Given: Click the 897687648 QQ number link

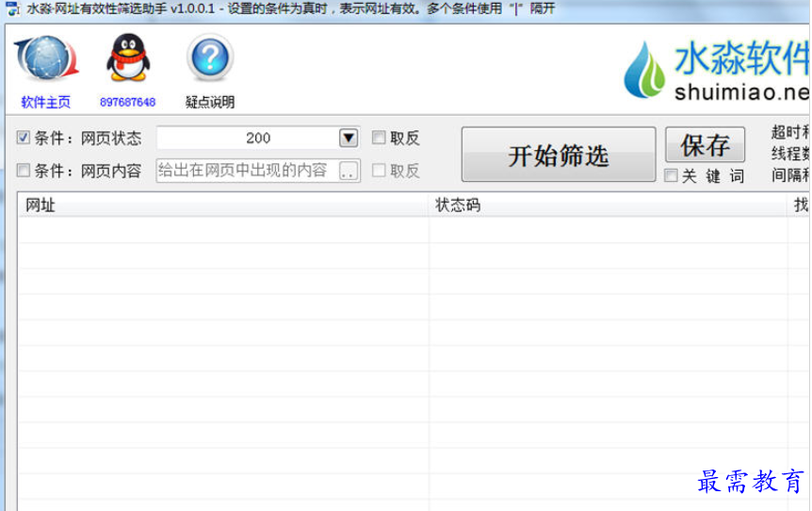Looking at the screenshot, I should 127,102.
